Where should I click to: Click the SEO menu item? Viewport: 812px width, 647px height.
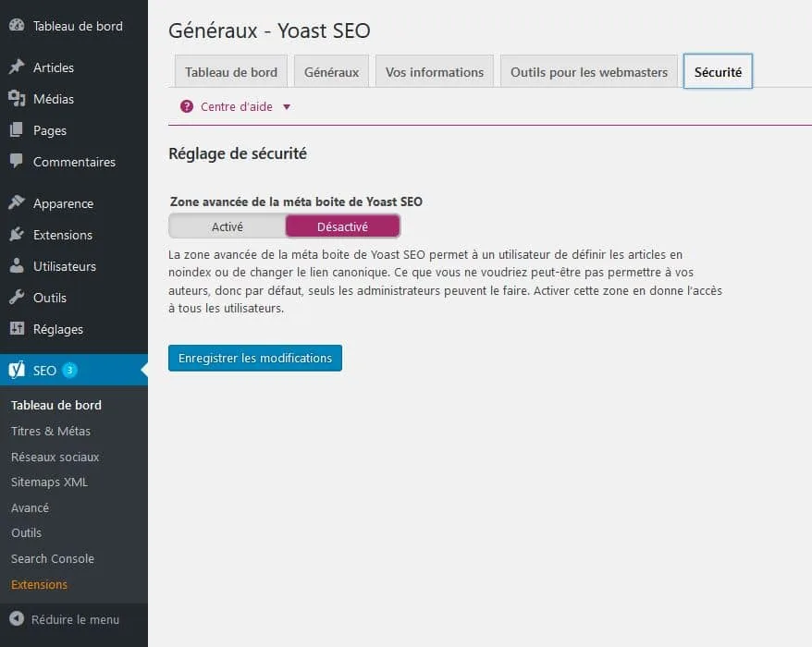(74, 370)
